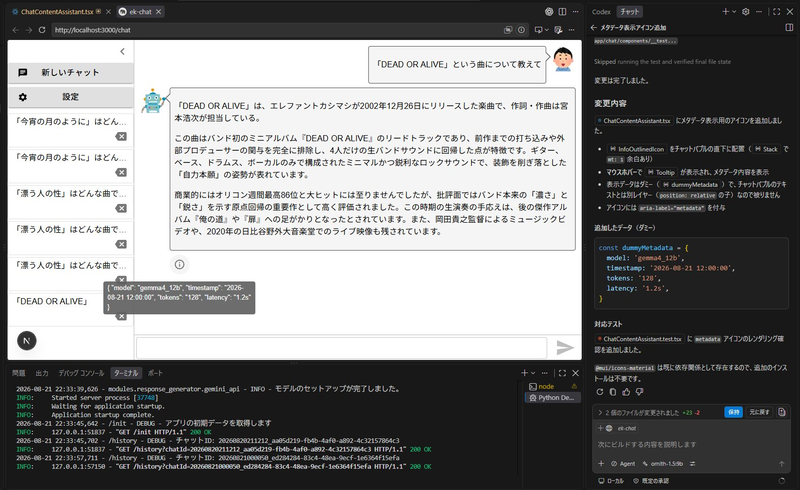Go back in the embedded browser
The height and width of the screenshot is (490, 800).
click(15, 30)
